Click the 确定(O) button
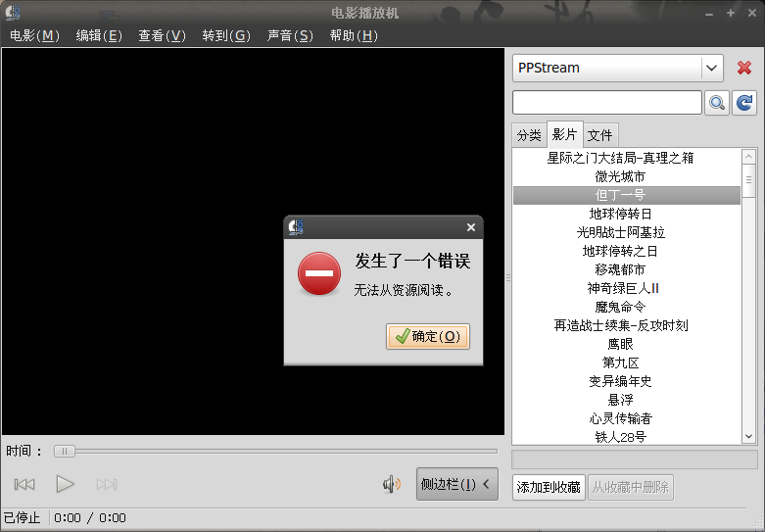765x532 pixels. pyautogui.click(x=428, y=336)
